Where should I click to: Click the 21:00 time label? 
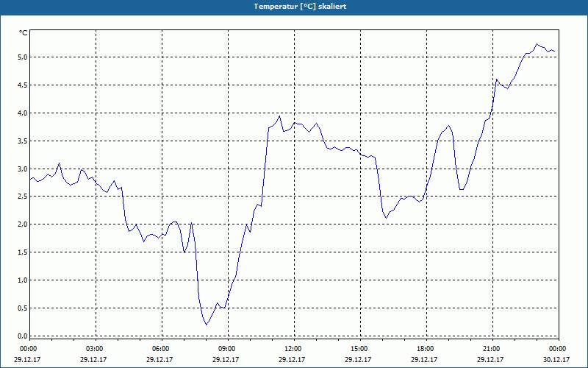[x=491, y=349]
